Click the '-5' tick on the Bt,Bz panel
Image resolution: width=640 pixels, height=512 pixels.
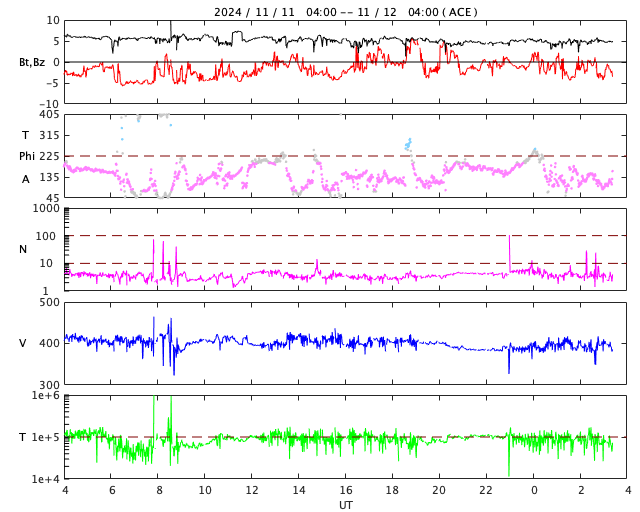point(53,83)
